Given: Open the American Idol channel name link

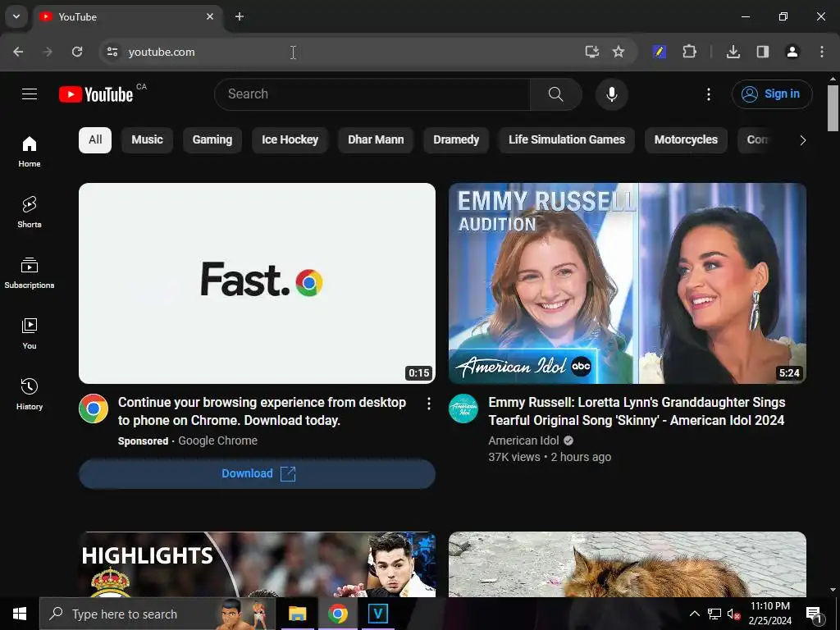Looking at the screenshot, I should [523, 441].
